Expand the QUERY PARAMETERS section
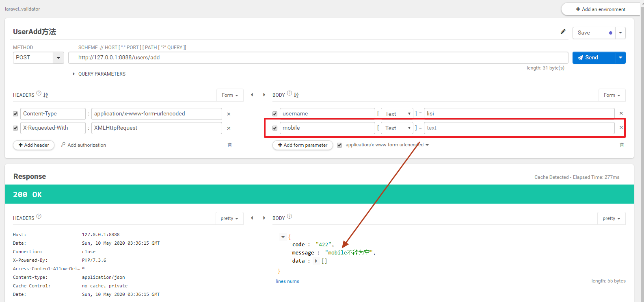This screenshot has height=302, width=644. click(x=99, y=74)
